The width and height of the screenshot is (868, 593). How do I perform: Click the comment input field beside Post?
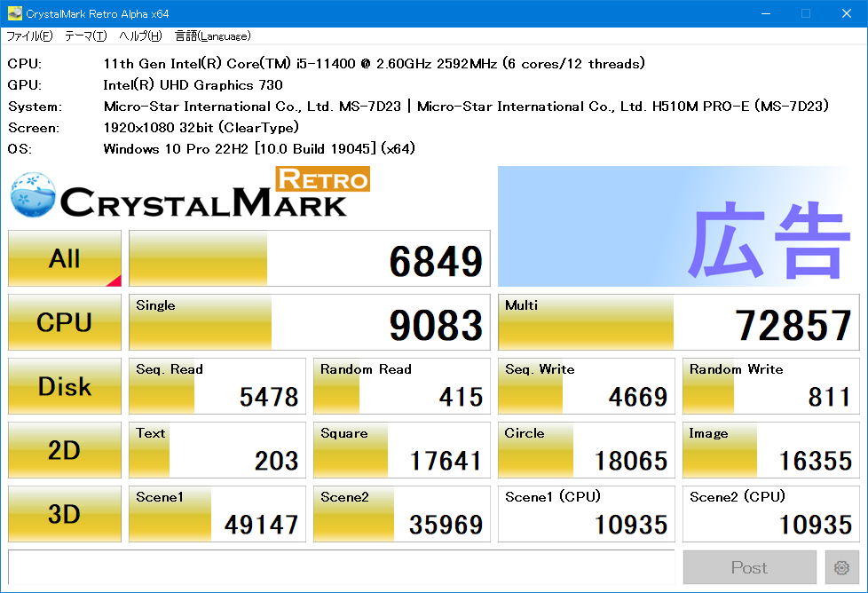tap(342, 567)
